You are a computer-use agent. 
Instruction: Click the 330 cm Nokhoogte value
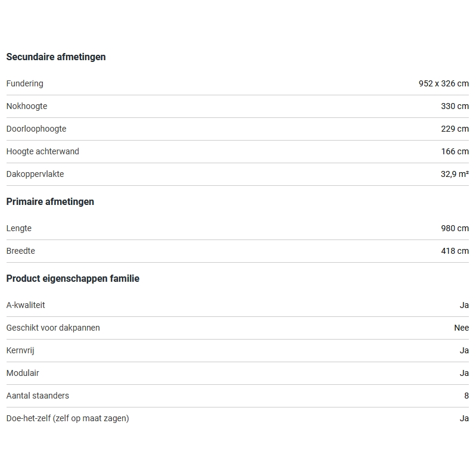point(455,107)
